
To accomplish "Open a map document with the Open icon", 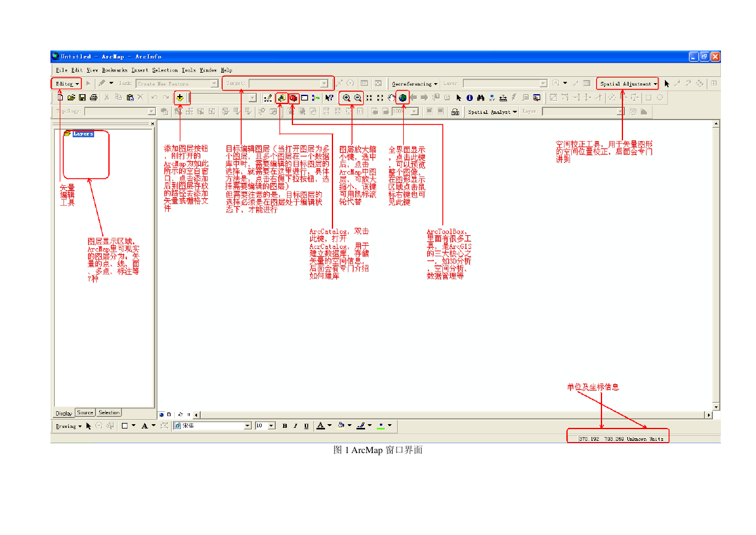I will click(x=71, y=97).
